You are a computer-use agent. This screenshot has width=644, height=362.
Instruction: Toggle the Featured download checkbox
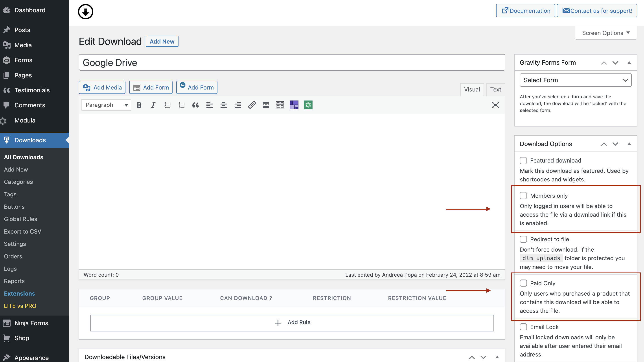tap(523, 160)
